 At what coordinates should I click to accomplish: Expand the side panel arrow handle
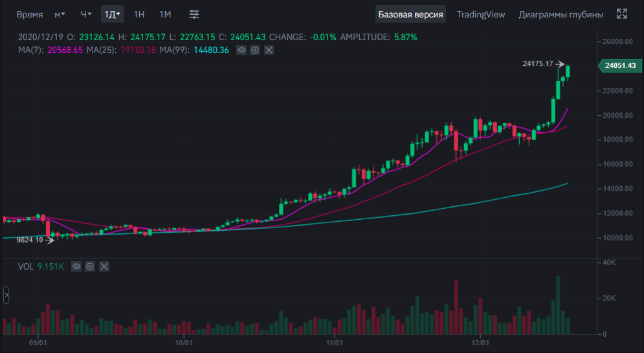point(6,295)
